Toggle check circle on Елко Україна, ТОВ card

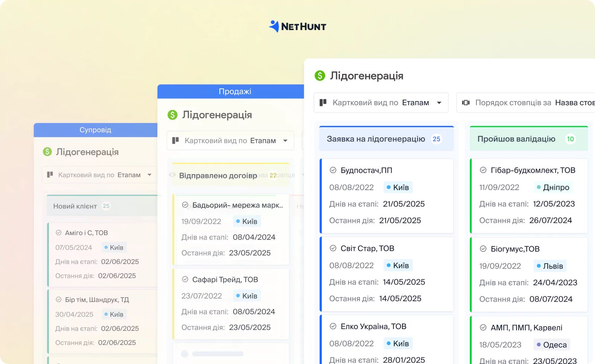point(333,326)
